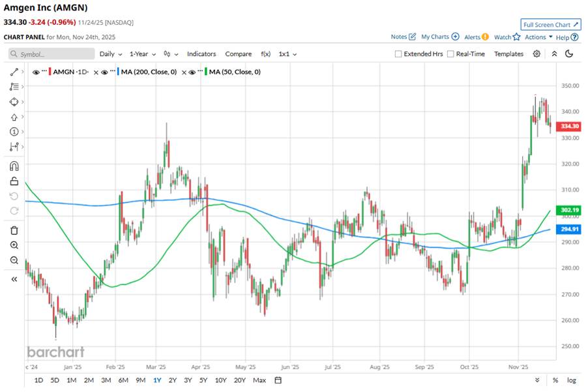This screenshot has height=392, width=588.
Task: Check the Real-Time checkbox
Action: point(450,54)
